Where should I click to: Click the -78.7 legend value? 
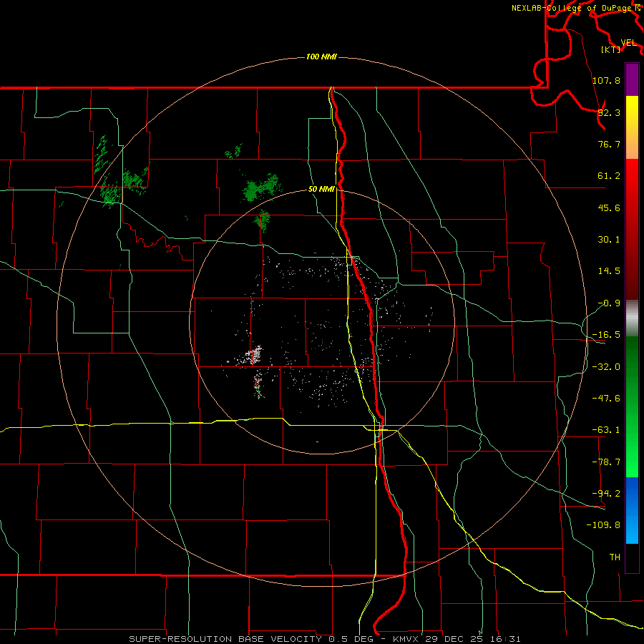pos(606,462)
